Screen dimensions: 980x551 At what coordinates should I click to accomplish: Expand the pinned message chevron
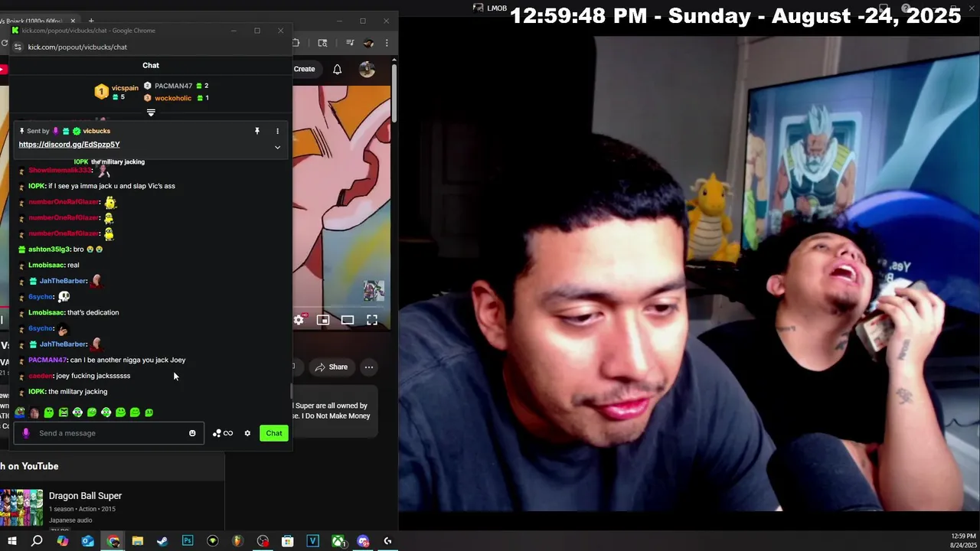[277, 147]
